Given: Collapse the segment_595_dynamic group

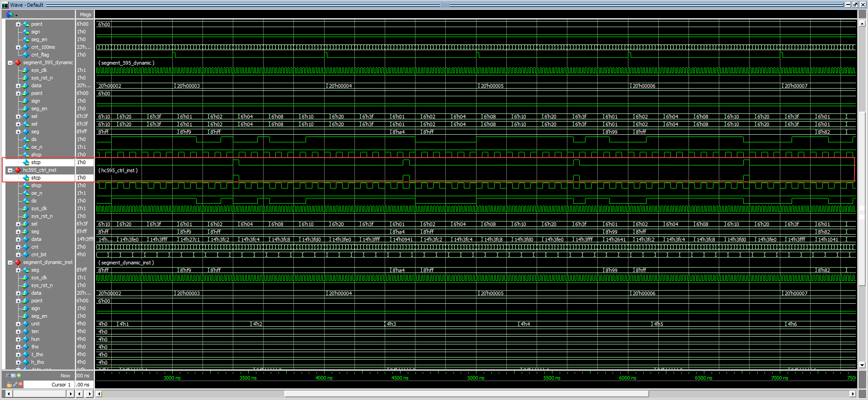Looking at the screenshot, I should [10, 63].
